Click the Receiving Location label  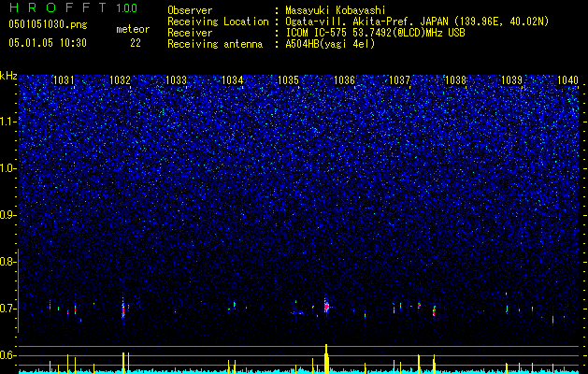[x=218, y=22]
